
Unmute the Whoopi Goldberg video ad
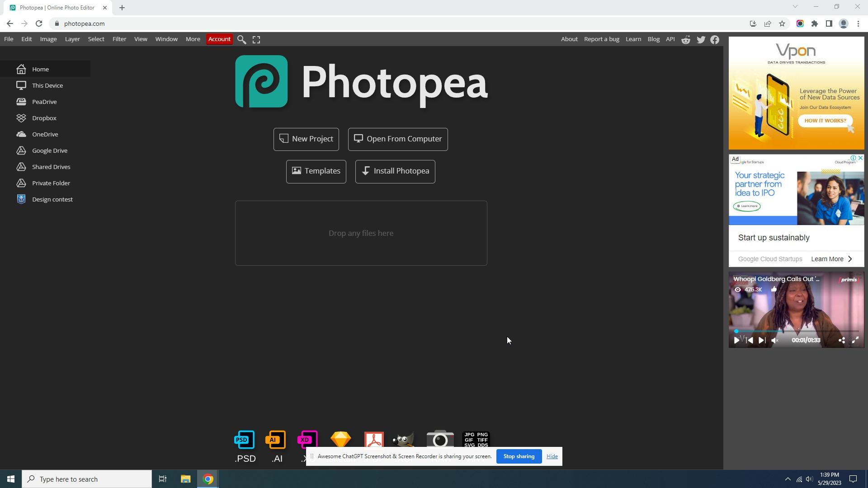[775, 340]
